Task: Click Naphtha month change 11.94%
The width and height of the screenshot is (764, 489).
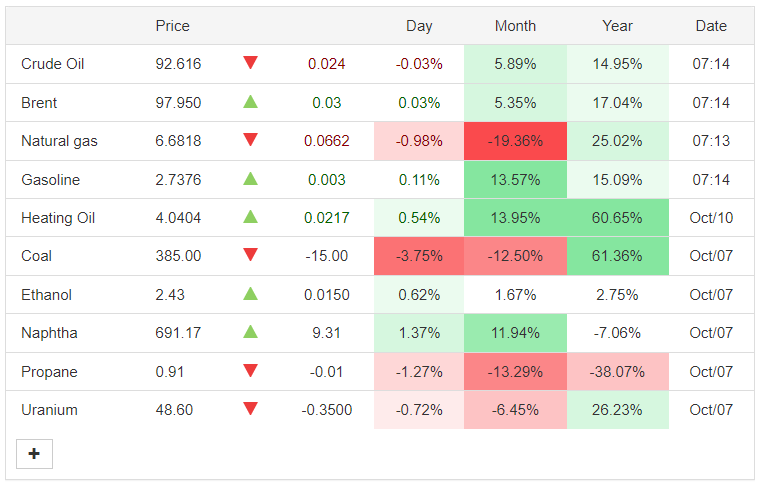Action: pos(516,333)
